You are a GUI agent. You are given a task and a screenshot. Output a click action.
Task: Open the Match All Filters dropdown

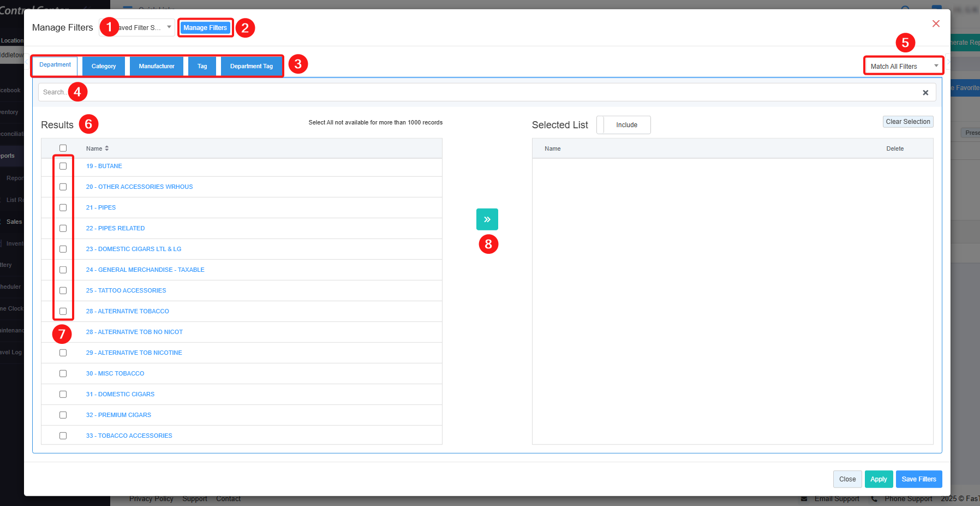click(x=904, y=66)
